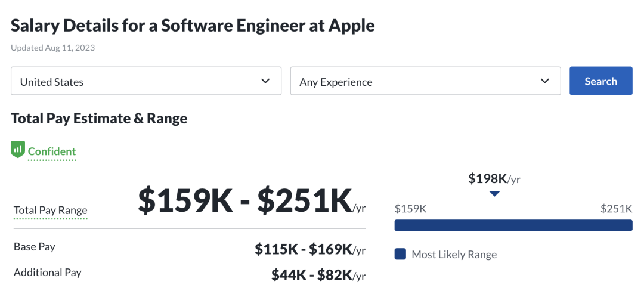Click the Additional Pay row label
The width and height of the screenshot is (644, 294).
[x=48, y=273]
